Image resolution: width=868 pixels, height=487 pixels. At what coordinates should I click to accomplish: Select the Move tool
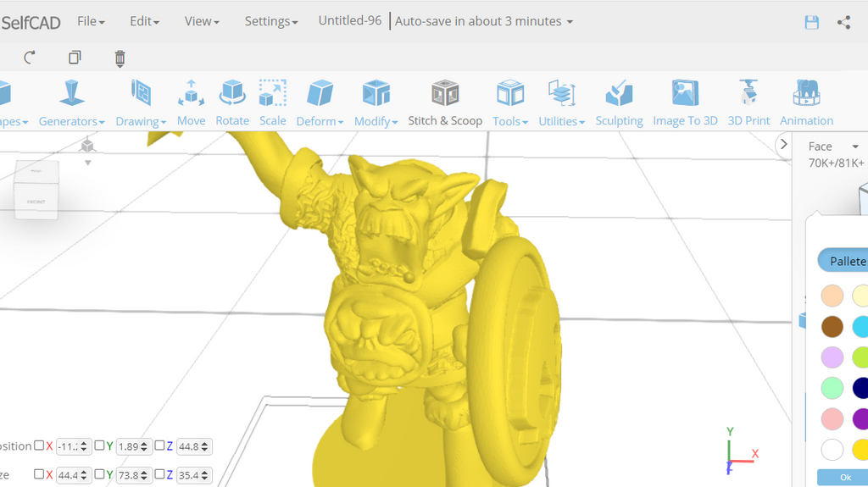(x=191, y=103)
